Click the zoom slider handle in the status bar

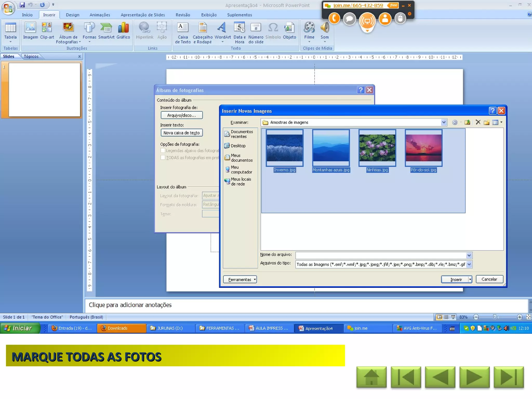495,317
